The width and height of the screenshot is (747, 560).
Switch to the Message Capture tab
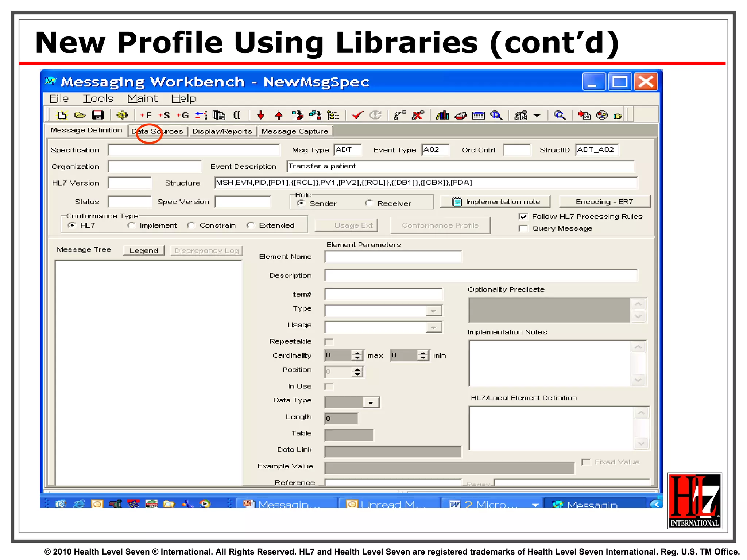[295, 131]
